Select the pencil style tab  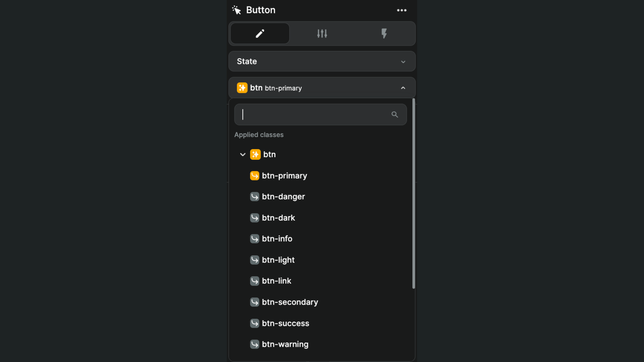[260, 34]
